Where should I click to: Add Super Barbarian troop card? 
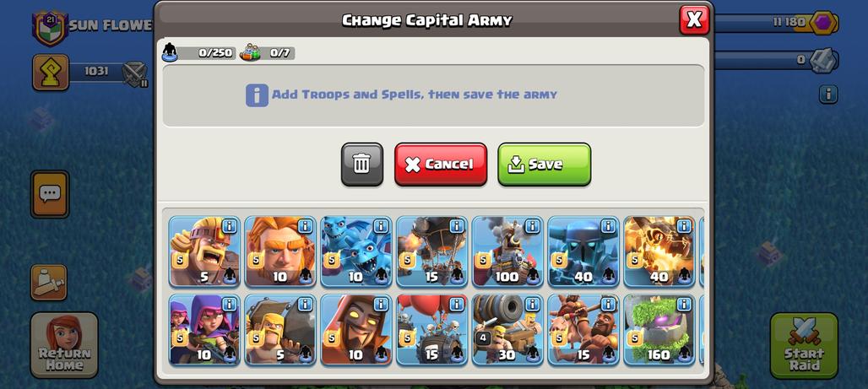204,251
